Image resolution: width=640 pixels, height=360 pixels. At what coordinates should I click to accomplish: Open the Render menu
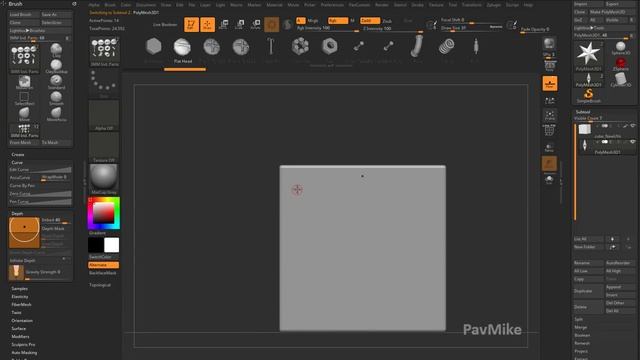pyautogui.click(x=382, y=5)
